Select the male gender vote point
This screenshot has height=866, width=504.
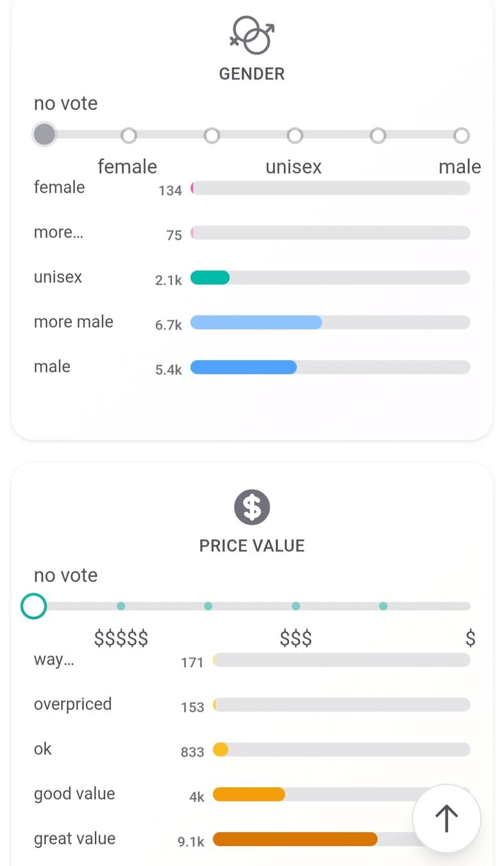click(462, 135)
